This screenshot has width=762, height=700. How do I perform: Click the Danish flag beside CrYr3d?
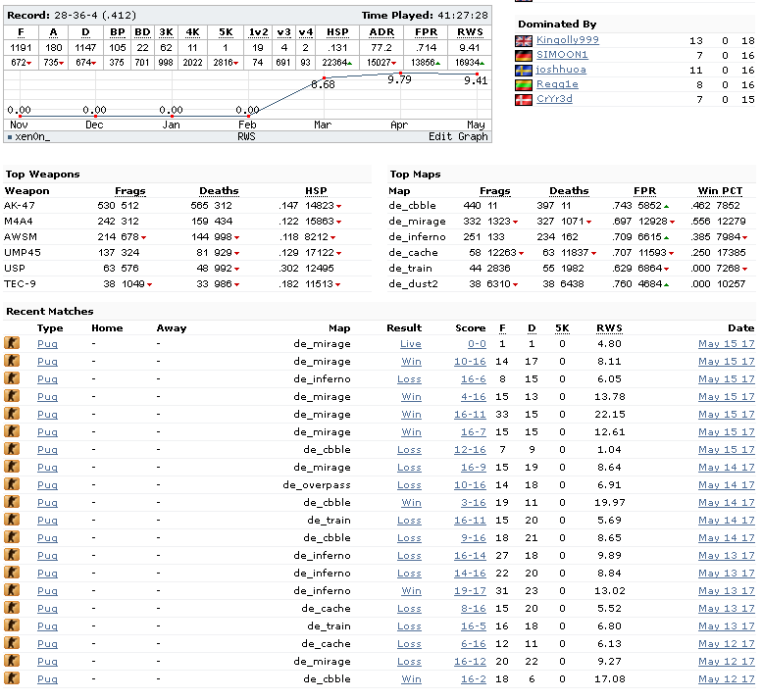tap(524, 100)
